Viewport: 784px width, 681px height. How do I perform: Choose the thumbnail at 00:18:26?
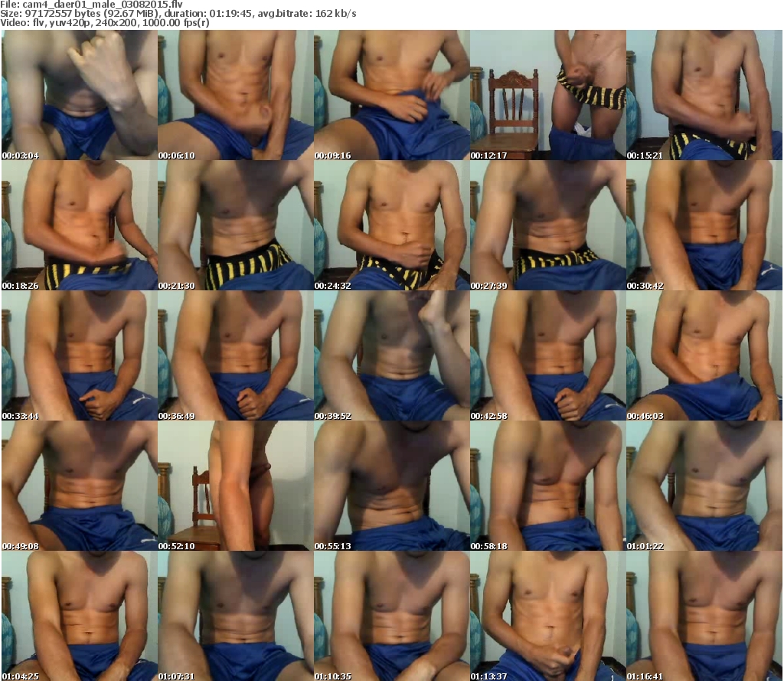(x=80, y=225)
